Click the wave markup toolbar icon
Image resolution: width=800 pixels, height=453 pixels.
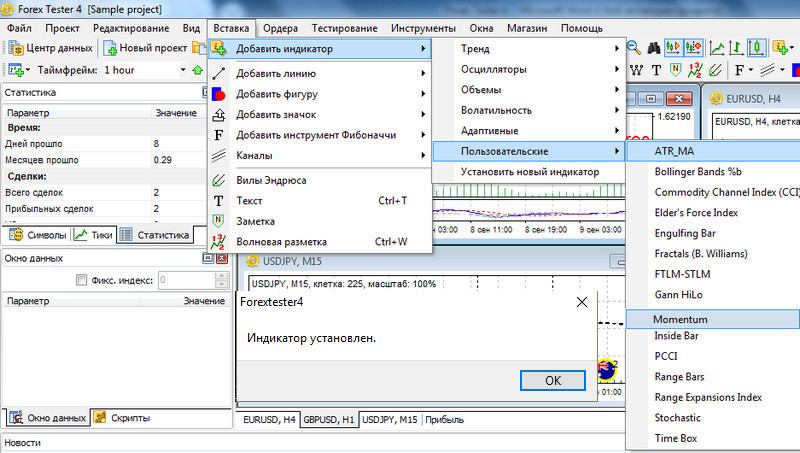click(695, 70)
